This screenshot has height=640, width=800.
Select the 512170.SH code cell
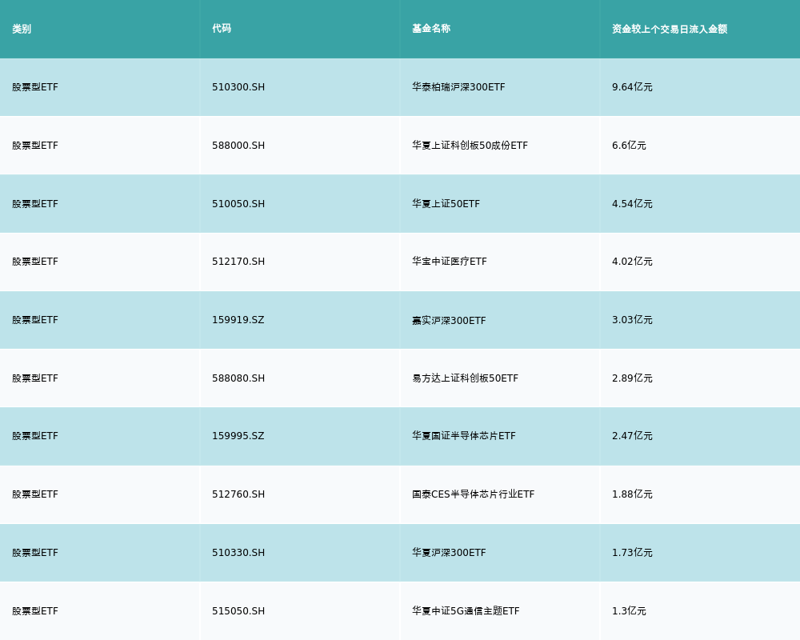pyautogui.click(x=238, y=261)
